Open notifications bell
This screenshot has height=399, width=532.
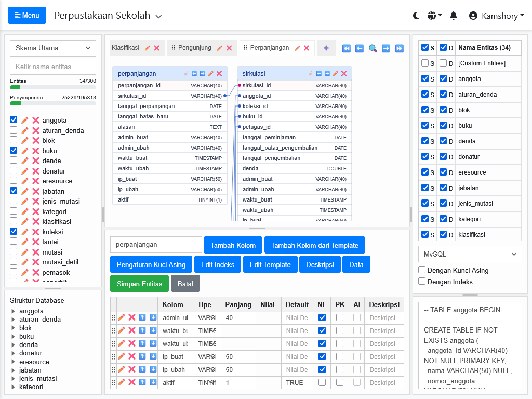tap(454, 16)
